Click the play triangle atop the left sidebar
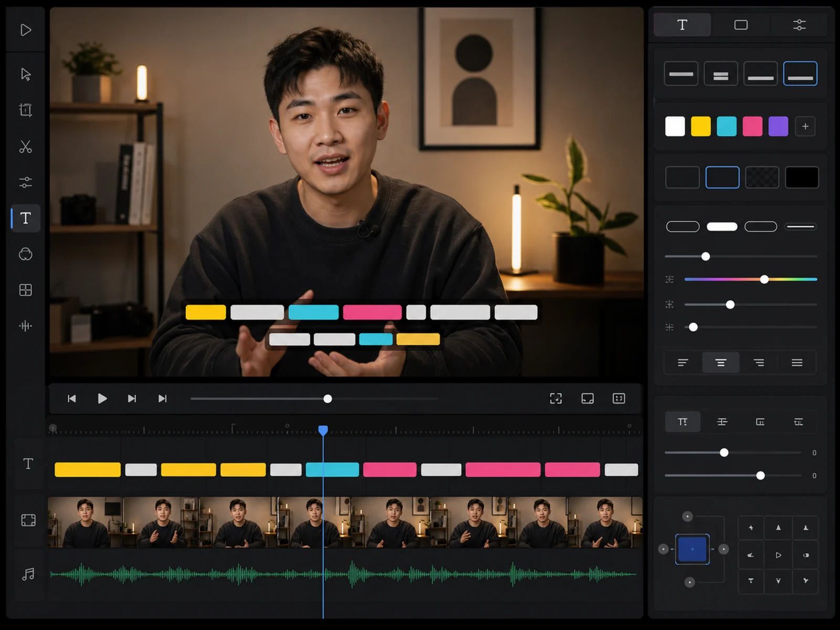Screen dimensions: 840x630 coord(26,30)
